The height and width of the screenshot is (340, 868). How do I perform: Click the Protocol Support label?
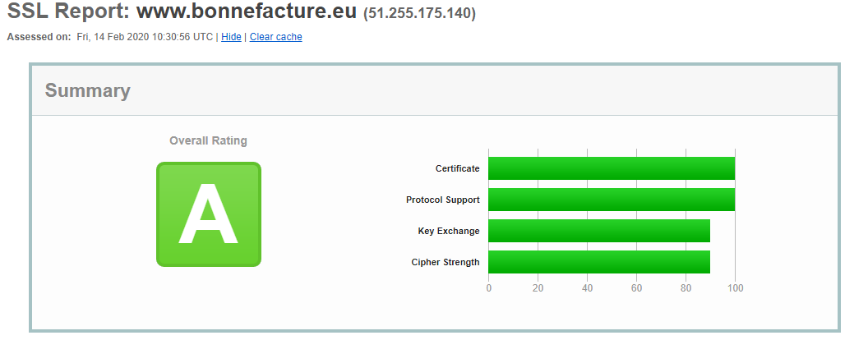tap(442, 200)
